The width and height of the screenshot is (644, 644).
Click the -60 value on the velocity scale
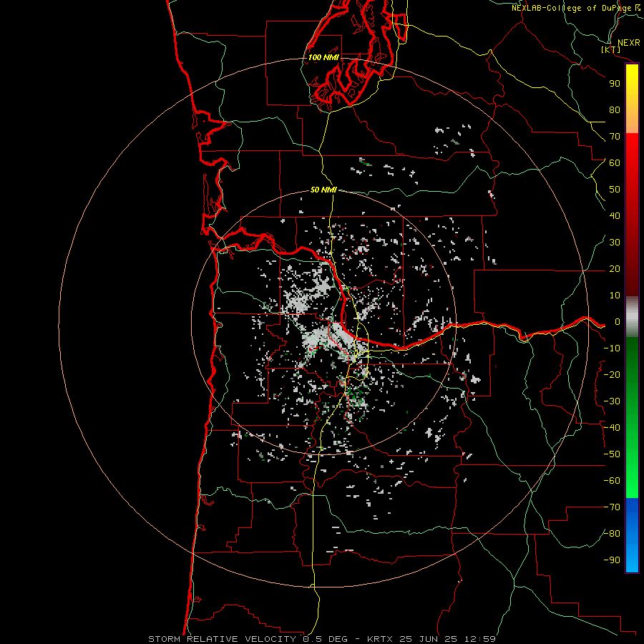point(612,481)
